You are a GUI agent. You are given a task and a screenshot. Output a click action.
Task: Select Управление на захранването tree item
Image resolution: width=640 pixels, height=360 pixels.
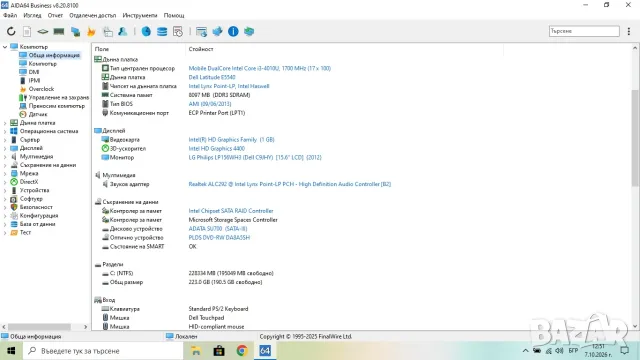pyautogui.click(x=58, y=98)
